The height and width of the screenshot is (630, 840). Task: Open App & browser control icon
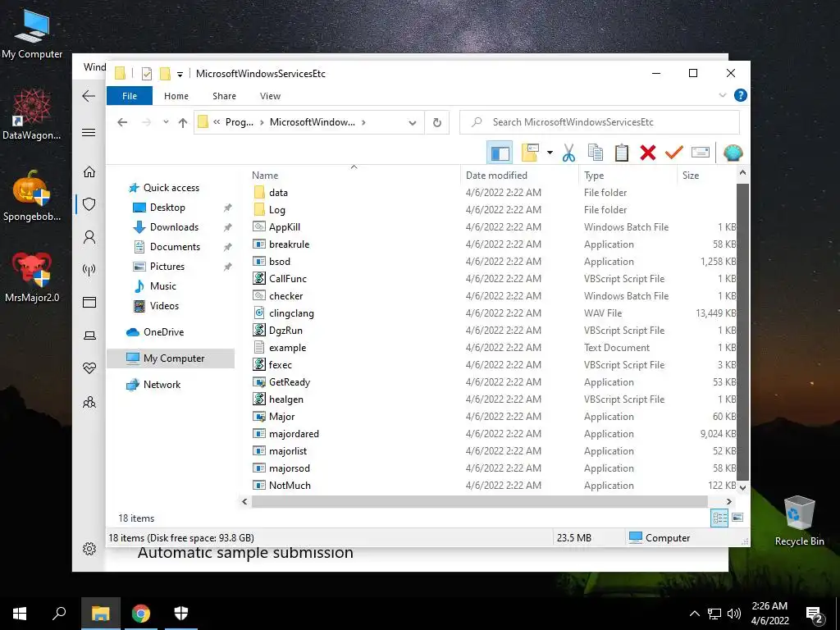tap(89, 303)
